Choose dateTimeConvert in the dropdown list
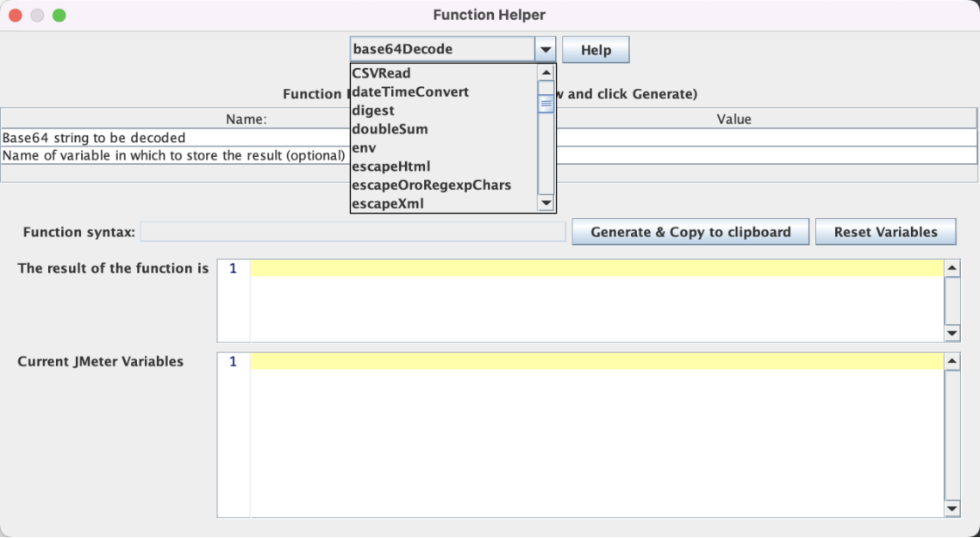The image size is (980, 538). click(410, 91)
